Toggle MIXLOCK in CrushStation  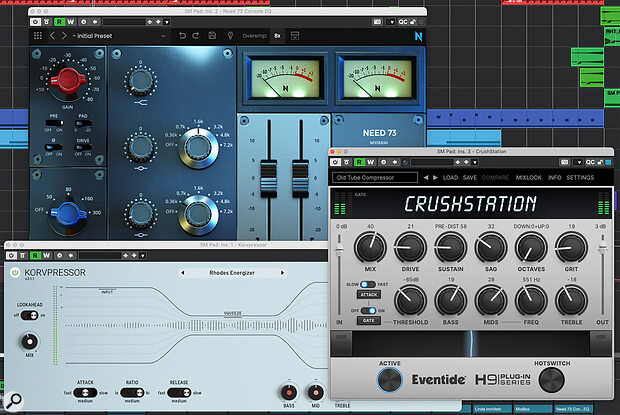(x=528, y=177)
